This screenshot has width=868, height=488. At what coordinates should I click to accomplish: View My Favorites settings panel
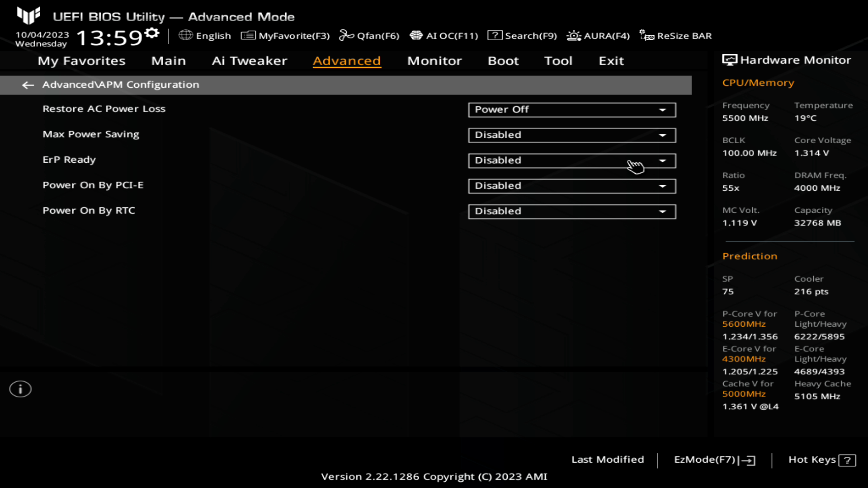pos(81,60)
